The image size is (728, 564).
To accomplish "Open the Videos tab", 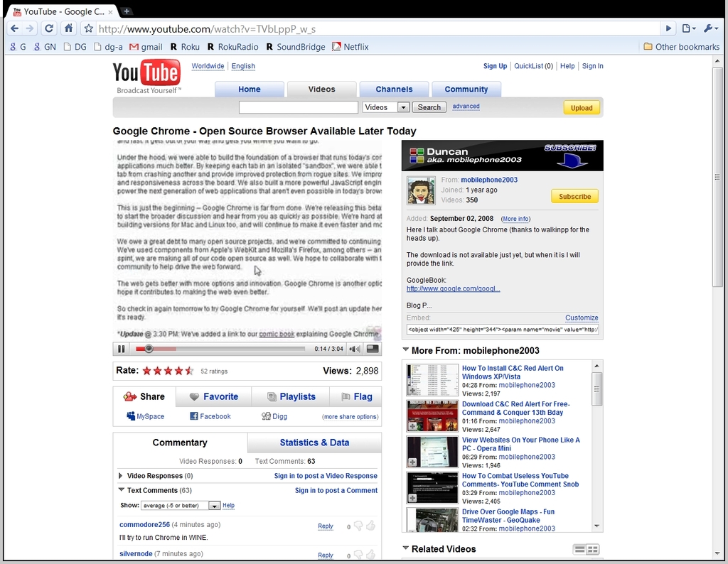I will coord(322,89).
